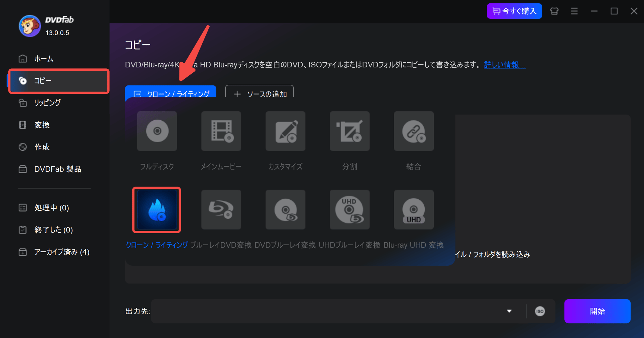Image resolution: width=644 pixels, height=338 pixels.
Task: Maximize the DVDFab window
Action: pyautogui.click(x=614, y=11)
